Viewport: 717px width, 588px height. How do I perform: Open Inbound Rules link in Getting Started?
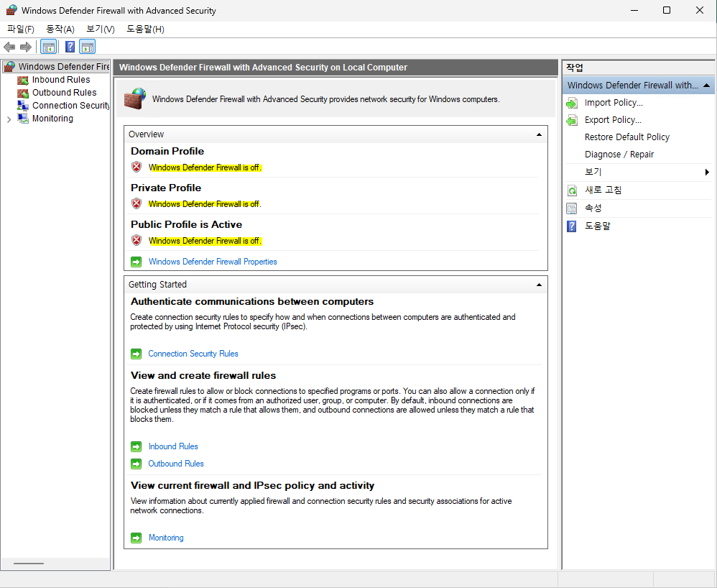pyautogui.click(x=173, y=446)
